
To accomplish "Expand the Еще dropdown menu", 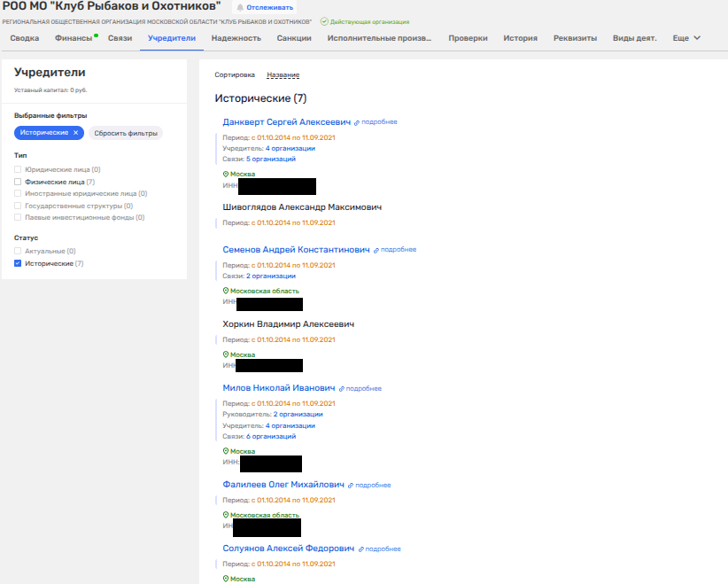I will tap(686, 38).
